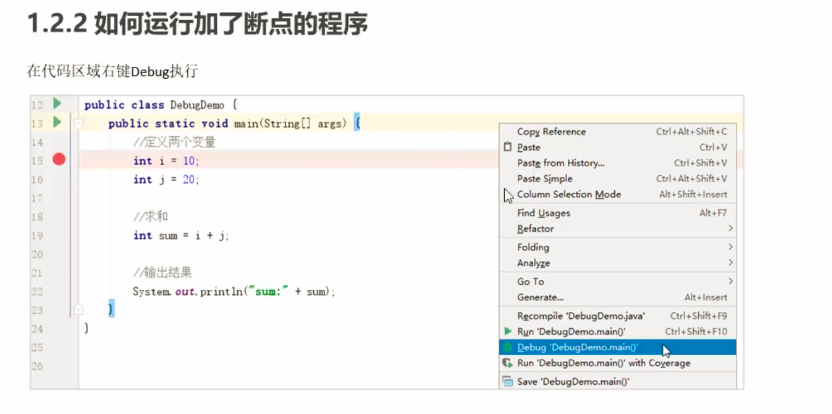Select Paste in the context menu
Image resolution: width=832 pixels, height=414 pixels.
click(x=618, y=148)
